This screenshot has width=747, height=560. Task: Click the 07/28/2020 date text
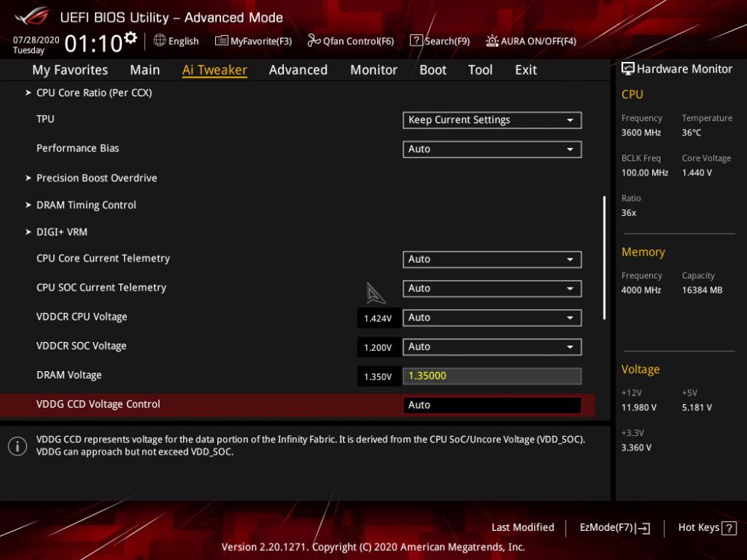point(36,40)
